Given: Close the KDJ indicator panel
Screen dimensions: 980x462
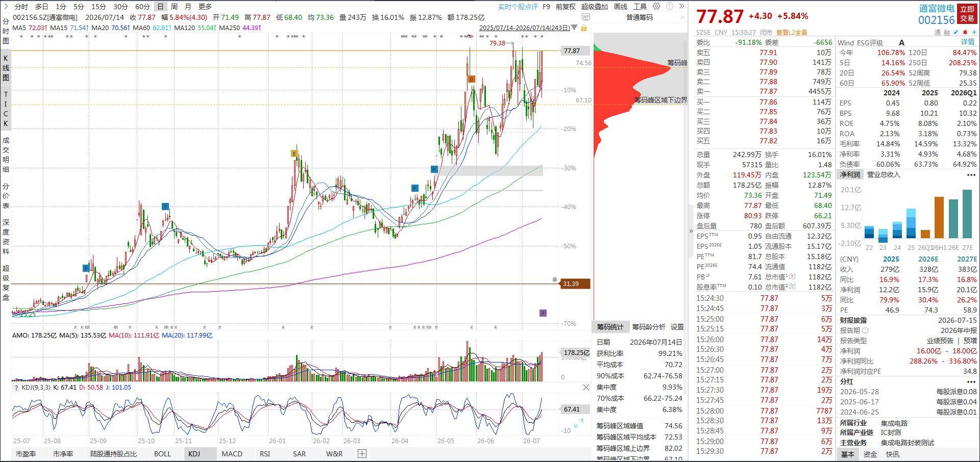Looking at the screenshot, I should [586, 388].
